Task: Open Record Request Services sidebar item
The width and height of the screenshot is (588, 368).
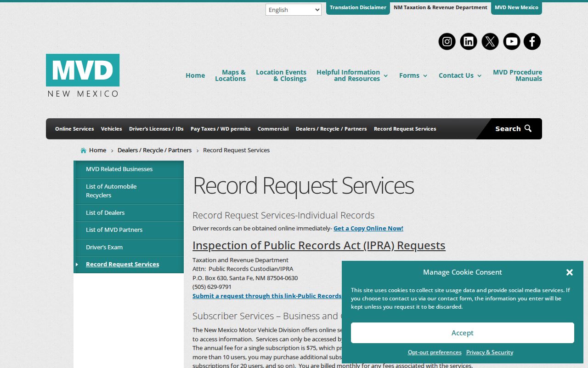Action: click(129, 264)
